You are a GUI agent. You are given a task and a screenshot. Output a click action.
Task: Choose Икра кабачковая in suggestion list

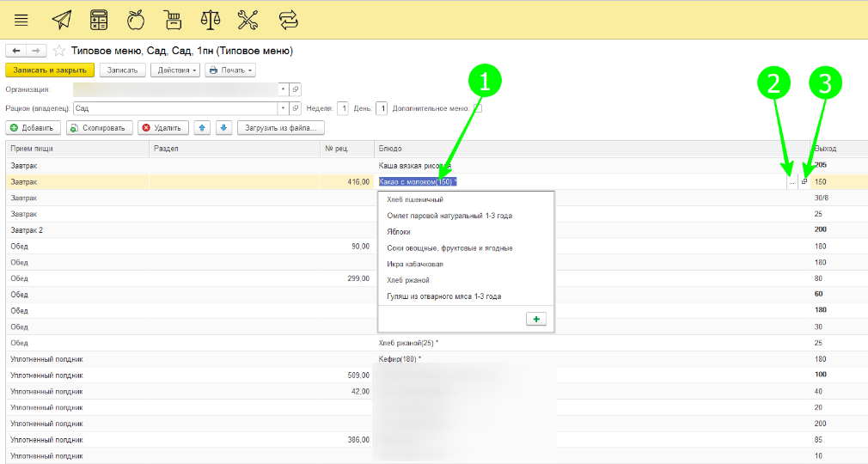(x=415, y=264)
